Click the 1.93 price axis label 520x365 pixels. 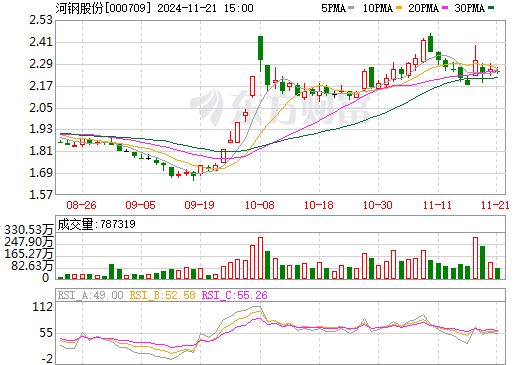point(41,129)
